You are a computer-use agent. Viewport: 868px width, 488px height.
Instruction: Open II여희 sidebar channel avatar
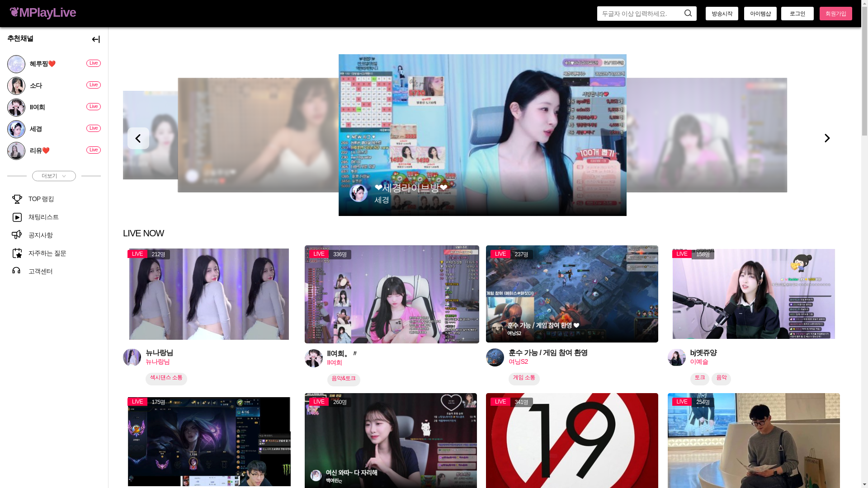(16, 108)
